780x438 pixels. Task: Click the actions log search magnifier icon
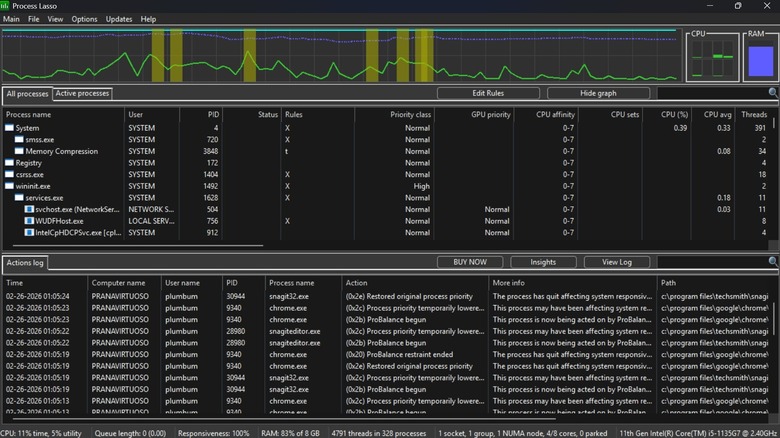tap(772, 262)
